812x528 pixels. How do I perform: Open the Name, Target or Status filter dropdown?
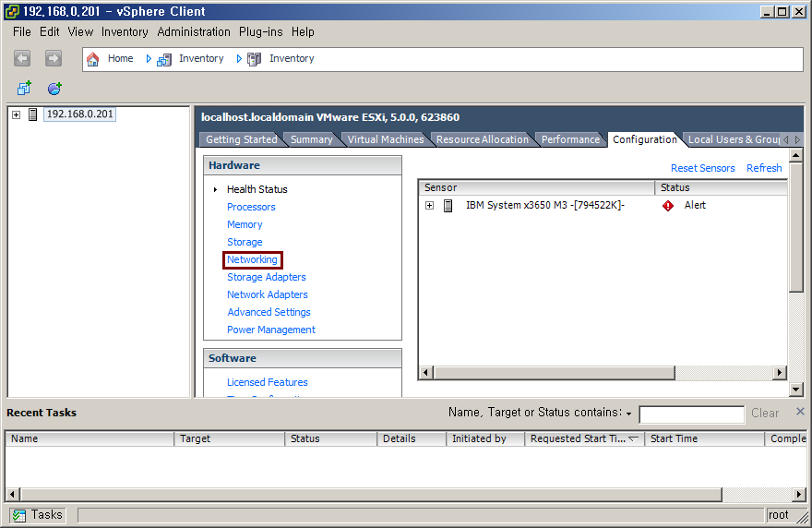(x=628, y=414)
